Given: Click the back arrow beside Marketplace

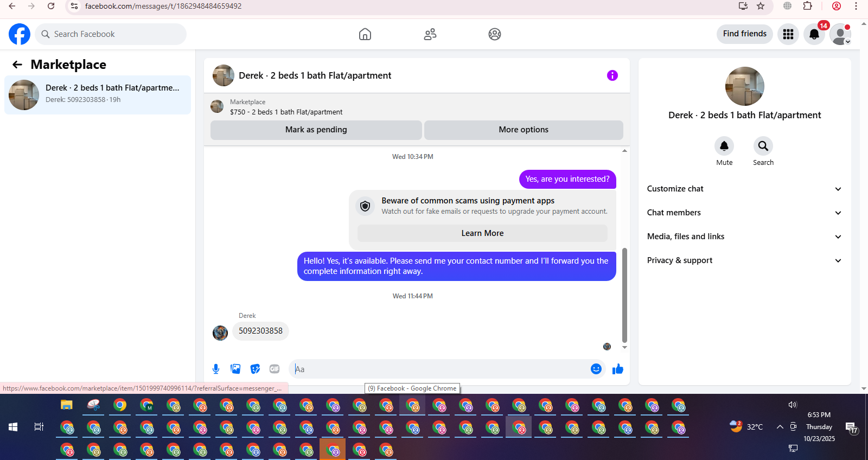Looking at the screenshot, I should pyautogui.click(x=17, y=65).
